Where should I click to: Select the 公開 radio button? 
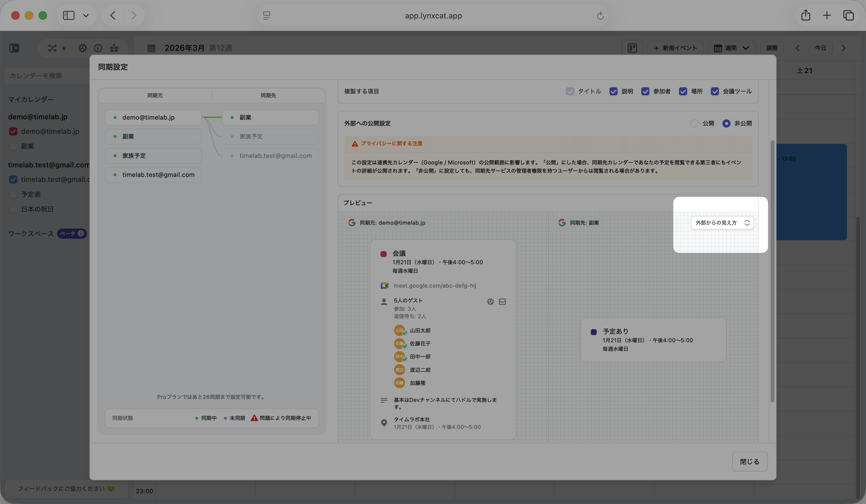tap(695, 123)
